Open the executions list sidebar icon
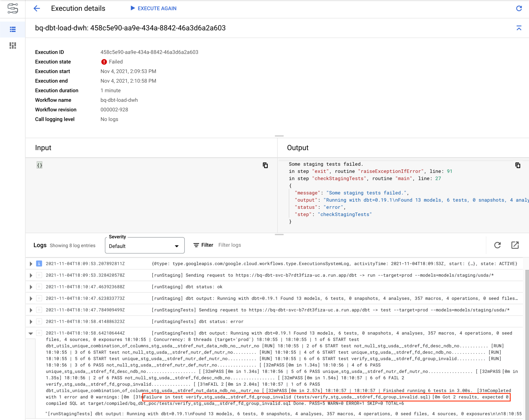 (x=12, y=29)
